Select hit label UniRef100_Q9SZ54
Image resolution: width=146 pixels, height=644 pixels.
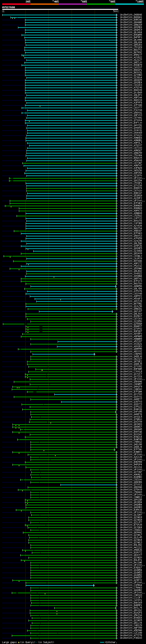point(131,181)
